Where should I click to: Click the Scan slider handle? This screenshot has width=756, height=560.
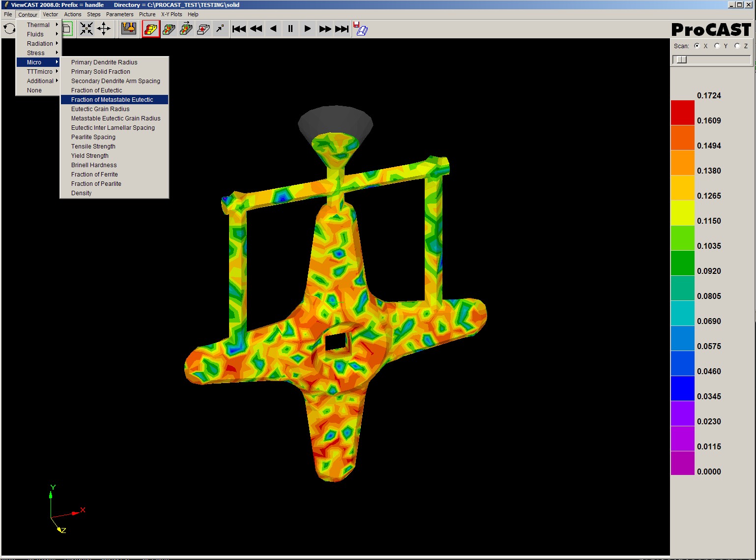[x=681, y=59]
